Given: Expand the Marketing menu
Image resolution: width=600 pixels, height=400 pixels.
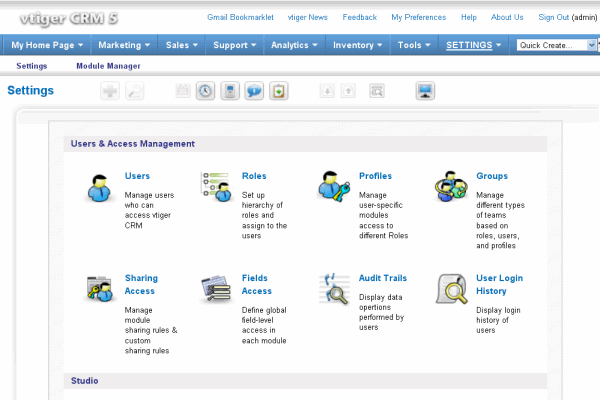Looking at the screenshot, I should (125, 45).
